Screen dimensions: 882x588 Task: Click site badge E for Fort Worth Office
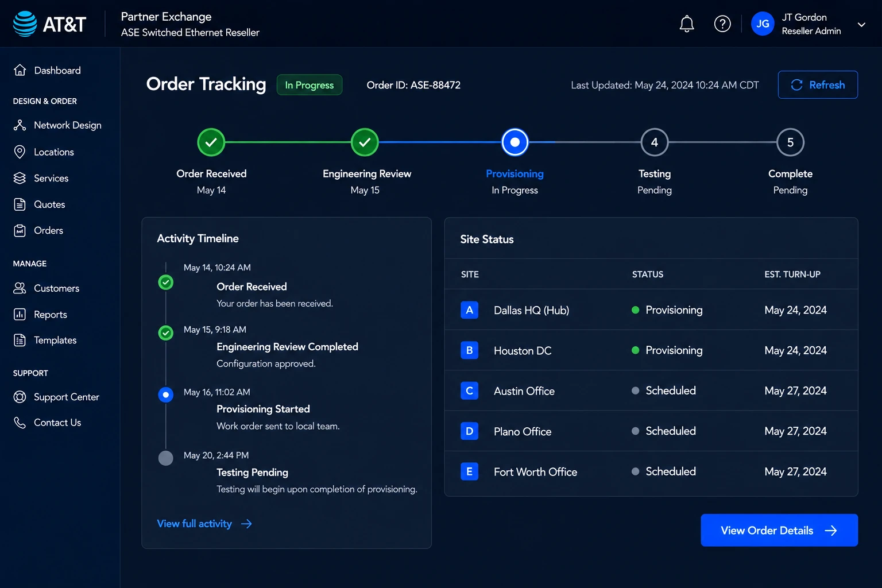point(470,471)
